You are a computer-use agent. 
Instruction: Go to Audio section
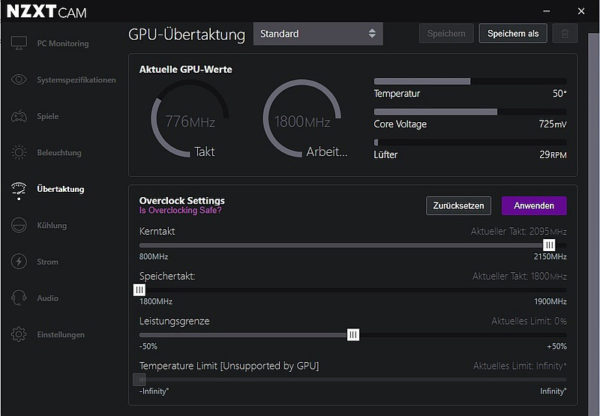47,298
